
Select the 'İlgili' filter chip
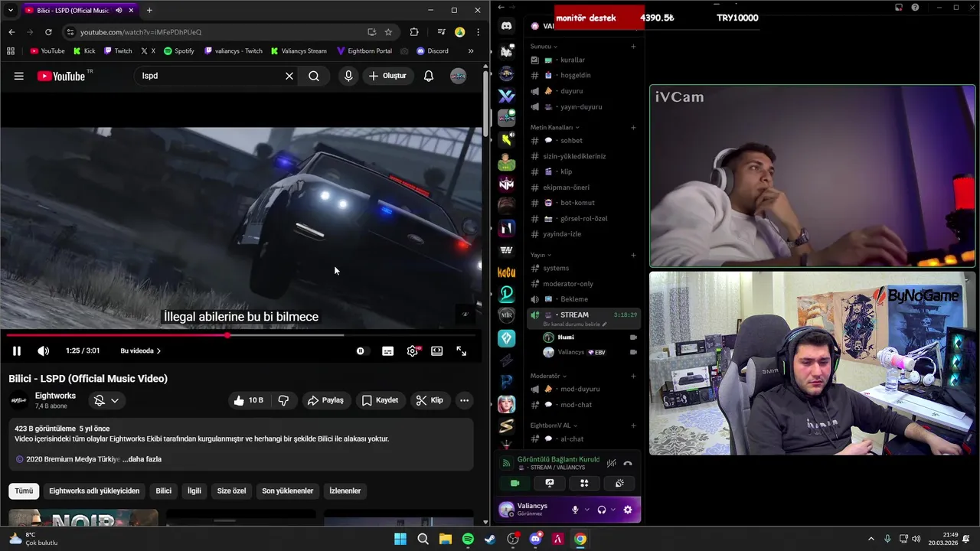(194, 491)
